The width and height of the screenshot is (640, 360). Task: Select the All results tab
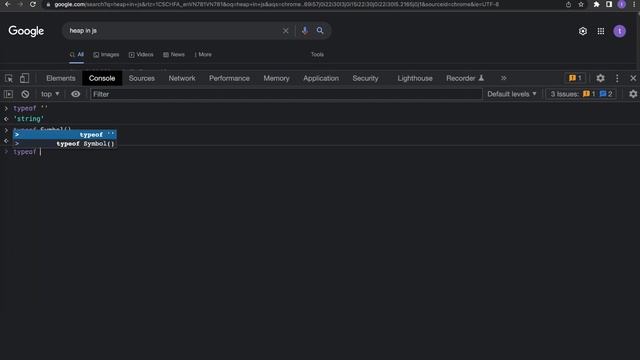point(77,54)
